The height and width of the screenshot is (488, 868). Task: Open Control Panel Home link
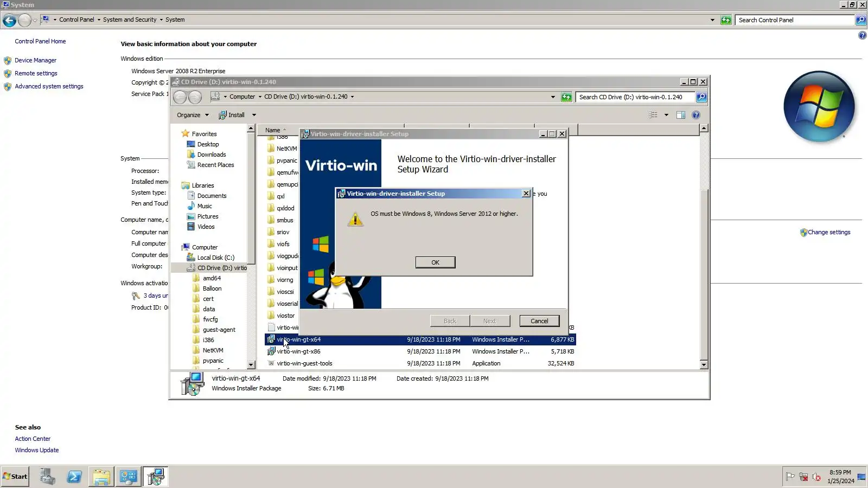(40, 41)
